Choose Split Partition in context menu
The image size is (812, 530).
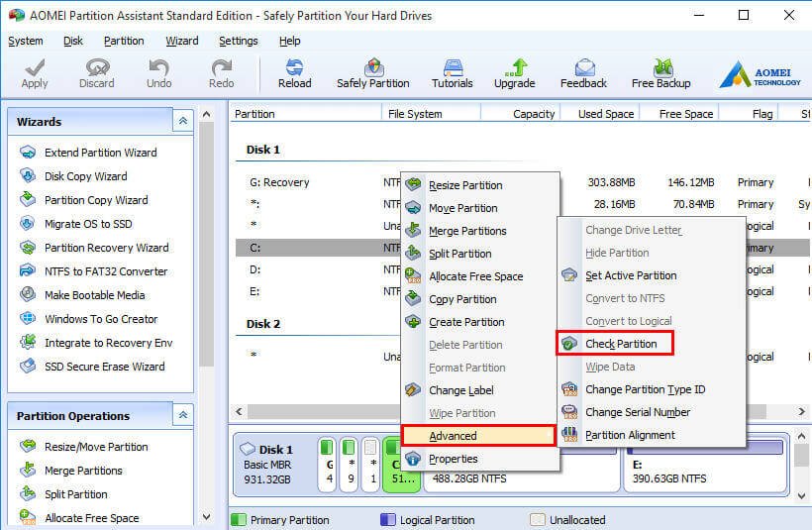coord(479,254)
